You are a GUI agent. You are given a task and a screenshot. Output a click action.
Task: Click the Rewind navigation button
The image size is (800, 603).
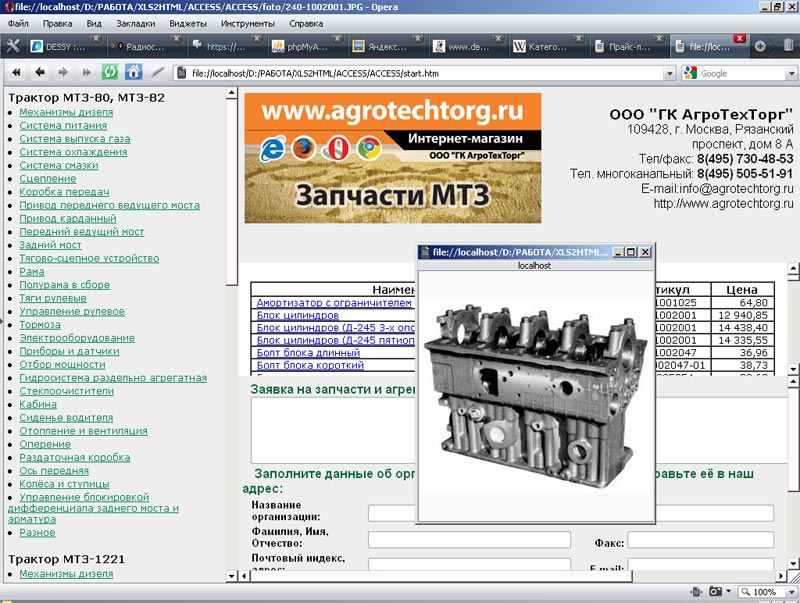pos(17,72)
